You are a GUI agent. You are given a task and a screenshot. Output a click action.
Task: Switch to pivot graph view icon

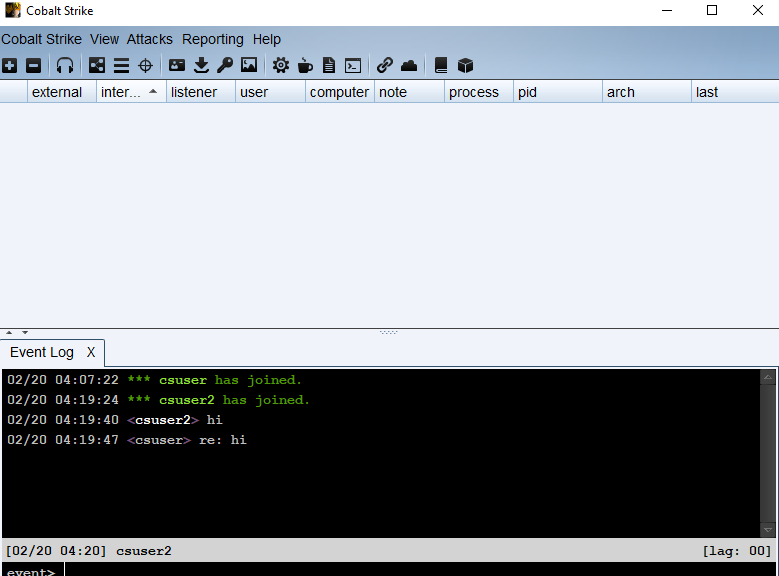click(97, 66)
